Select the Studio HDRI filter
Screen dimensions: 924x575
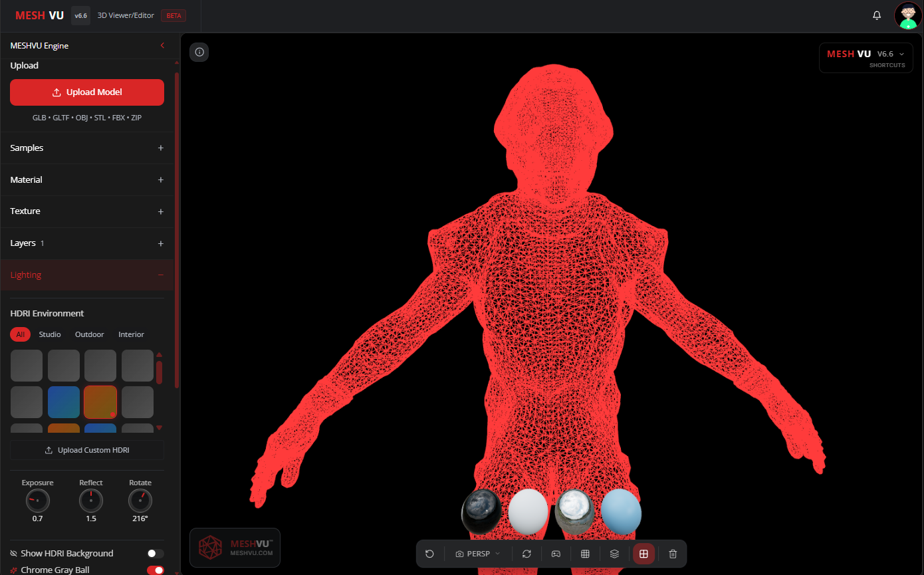click(50, 334)
